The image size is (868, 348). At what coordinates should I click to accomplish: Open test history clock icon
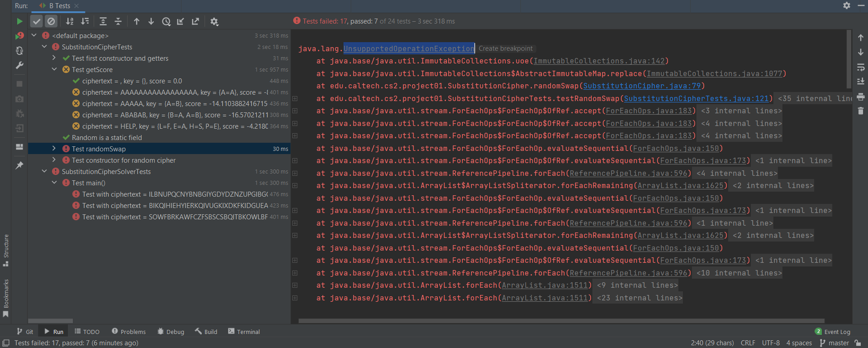click(166, 21)
